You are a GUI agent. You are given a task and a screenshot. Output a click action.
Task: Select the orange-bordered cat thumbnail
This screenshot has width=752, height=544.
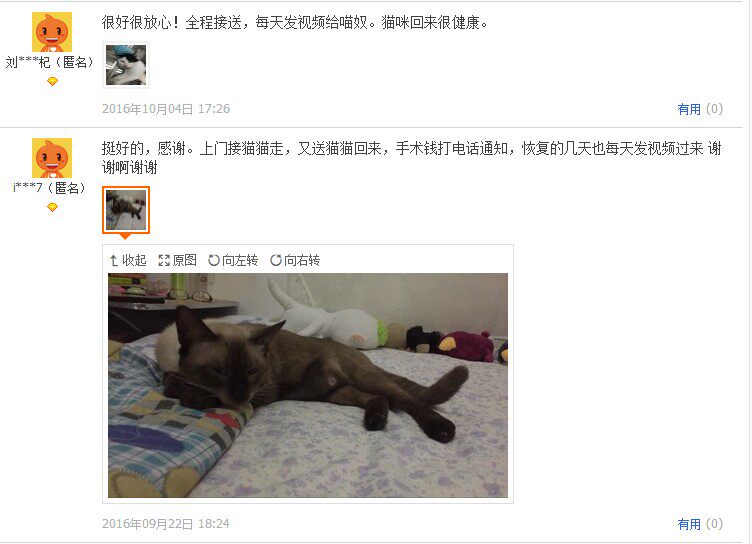click(x=126, y=210)
